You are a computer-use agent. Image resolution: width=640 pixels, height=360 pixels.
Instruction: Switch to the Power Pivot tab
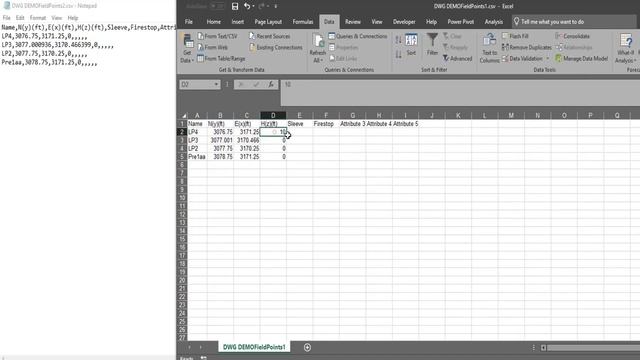[460, 22]
